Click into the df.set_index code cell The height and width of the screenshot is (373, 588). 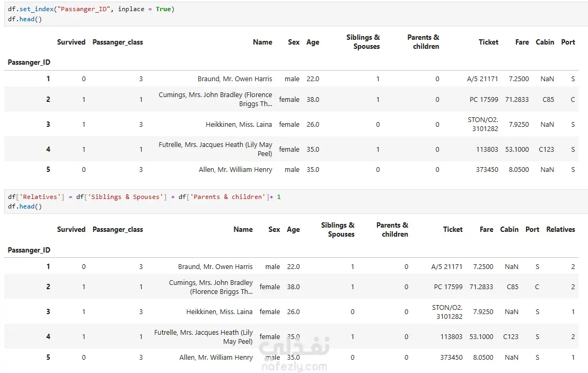tap(296, 14)
